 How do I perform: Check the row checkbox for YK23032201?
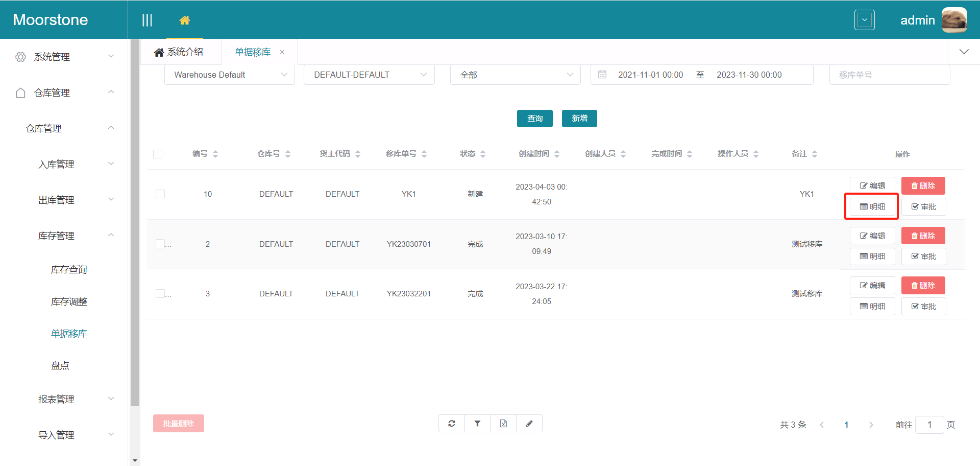click(x=160, y=294)
